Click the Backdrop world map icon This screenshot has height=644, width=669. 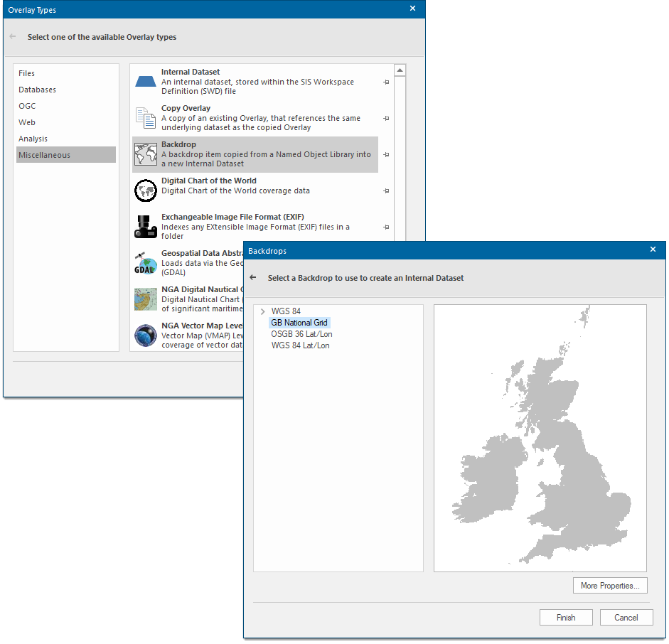(x=146, y=154)
